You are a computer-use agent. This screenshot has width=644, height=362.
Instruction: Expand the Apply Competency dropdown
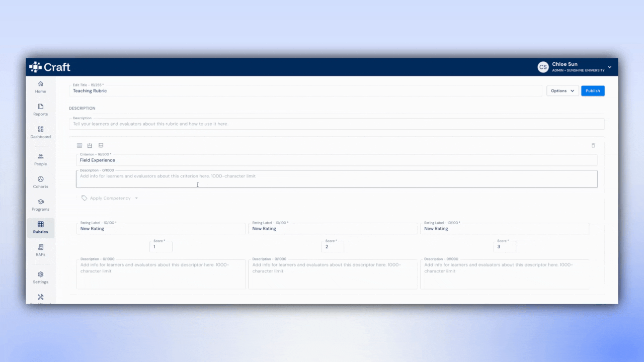point(110,198)
